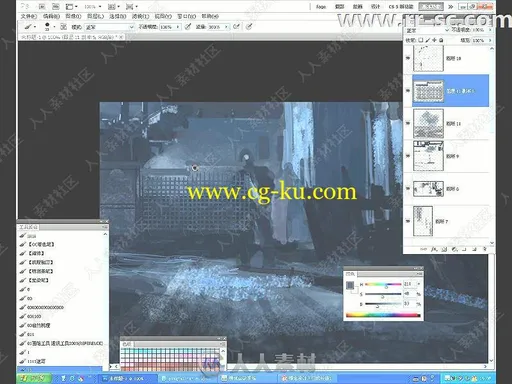Open Windows Start button

click(x=34, y=379)
